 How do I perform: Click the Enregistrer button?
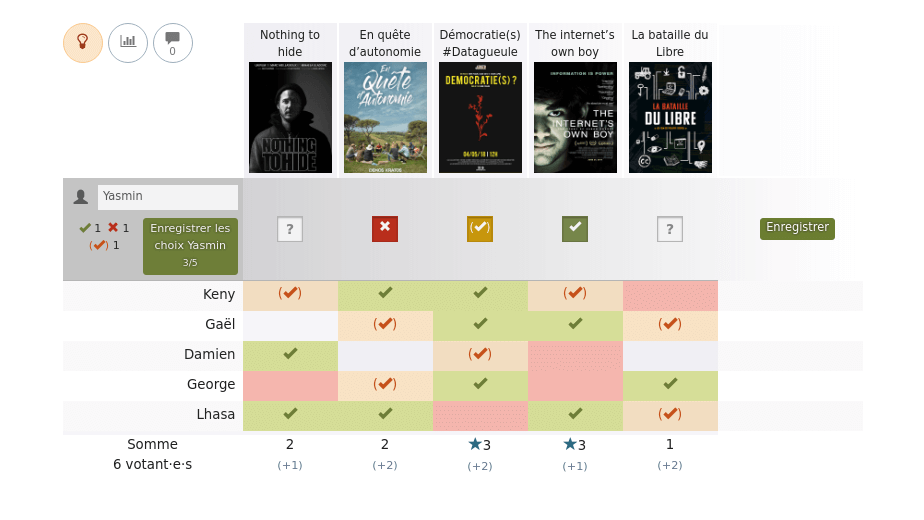click(x=797, y=228)
